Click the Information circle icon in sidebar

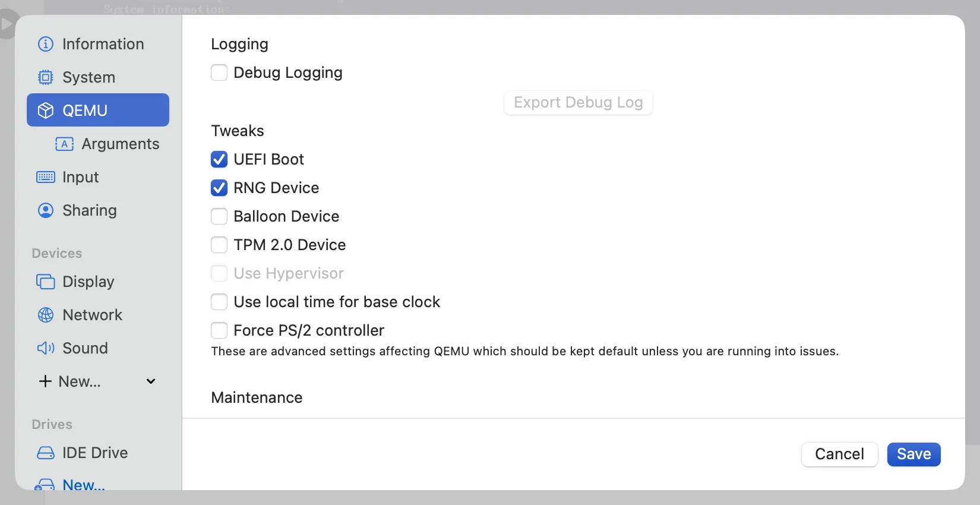pos(46,44)
